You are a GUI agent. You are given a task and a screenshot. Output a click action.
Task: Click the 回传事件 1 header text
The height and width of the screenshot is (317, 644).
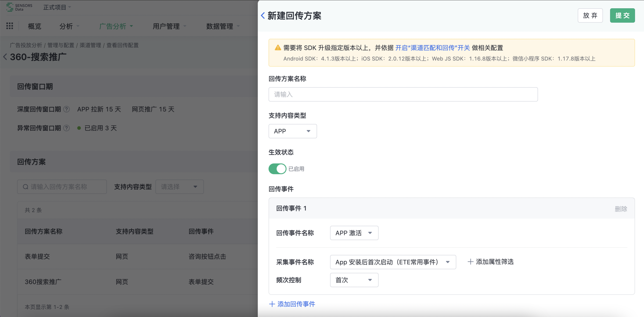point(291,208)
